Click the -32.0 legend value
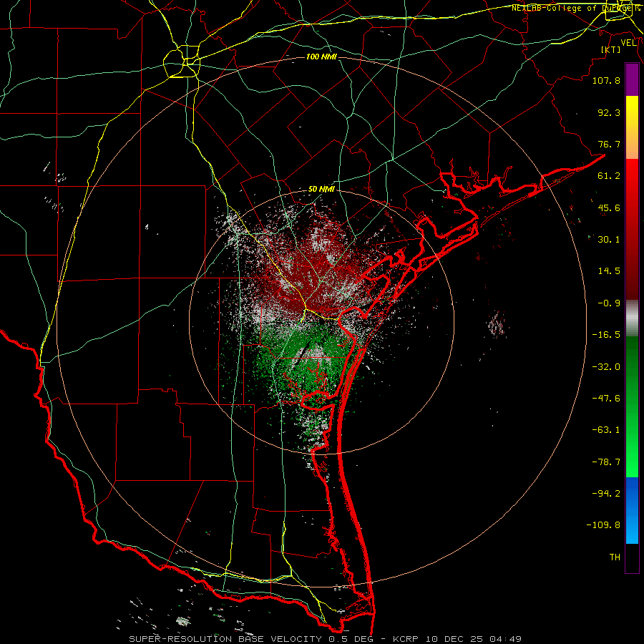The image size is (644, 644). (x=606, y=367)
